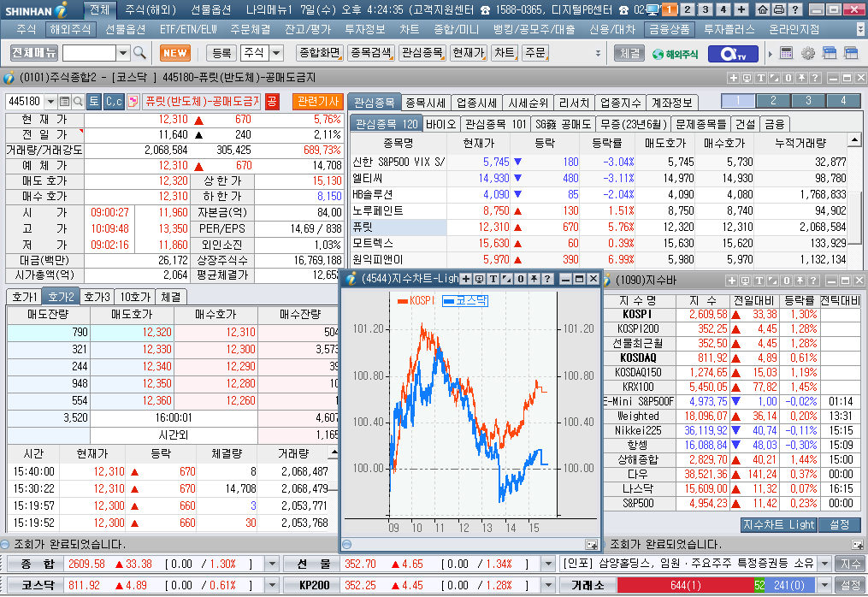Image resolution: width=868 pixels, height=597 pixels.
Task: Open stock list icon next to code 445180
Action: [x=64, y=101]
